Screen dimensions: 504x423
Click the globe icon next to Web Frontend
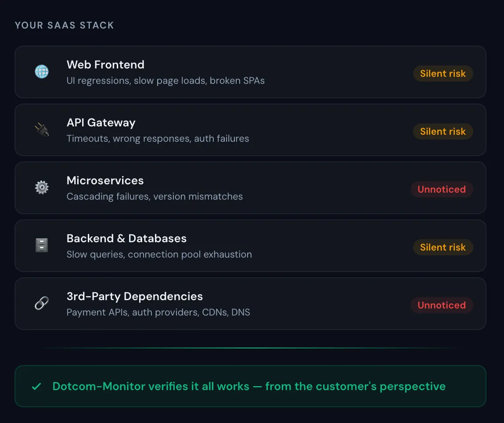(41, 71)
